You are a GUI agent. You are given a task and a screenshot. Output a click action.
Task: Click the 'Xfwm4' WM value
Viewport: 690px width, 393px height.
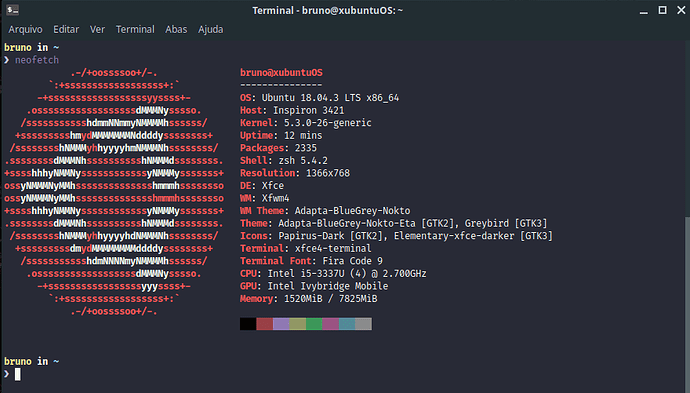[275, 198]
